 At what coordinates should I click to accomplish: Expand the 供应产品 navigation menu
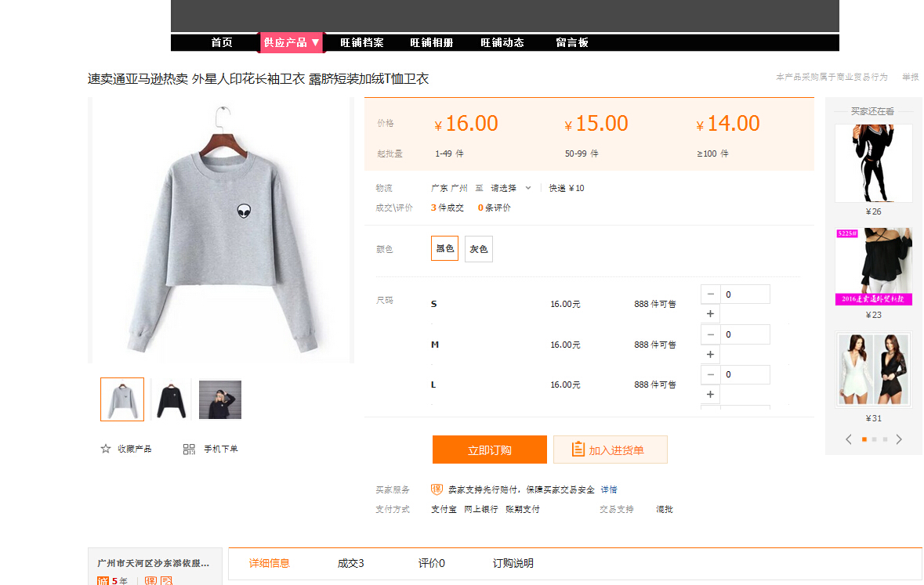pos(292,42)
